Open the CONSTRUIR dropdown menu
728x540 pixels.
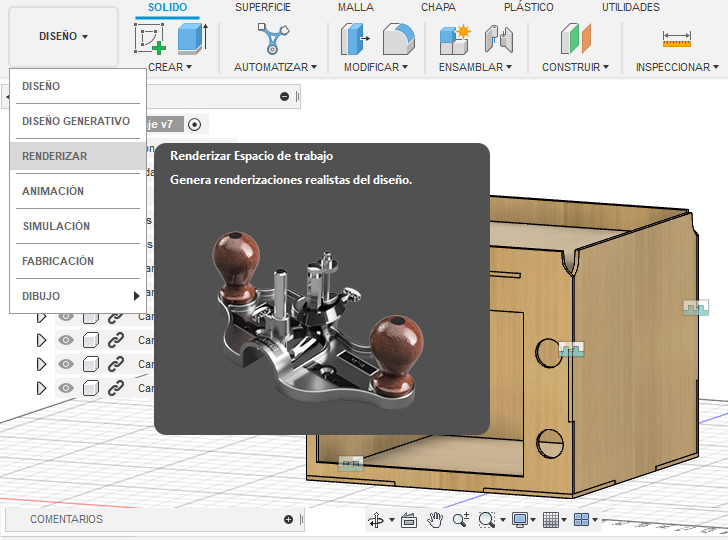(x=575, y=67)
